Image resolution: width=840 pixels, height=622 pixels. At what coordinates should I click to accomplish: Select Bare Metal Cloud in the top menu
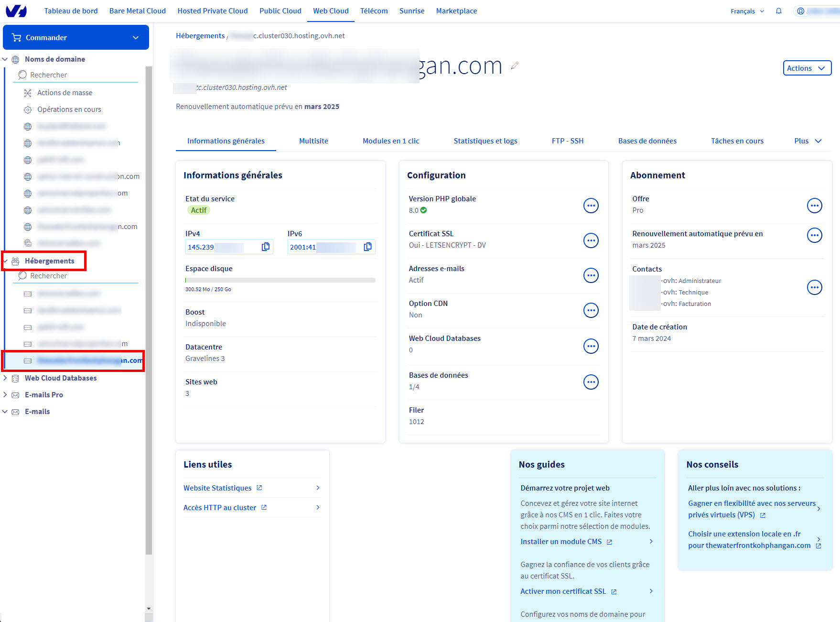tap(138, 11)
